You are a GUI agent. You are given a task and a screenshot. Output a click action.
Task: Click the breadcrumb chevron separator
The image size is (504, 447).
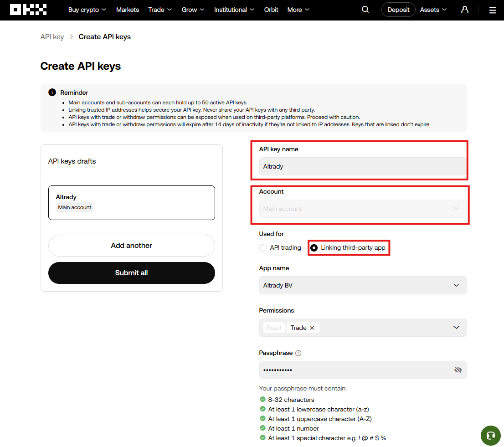(x=72, y=37)
